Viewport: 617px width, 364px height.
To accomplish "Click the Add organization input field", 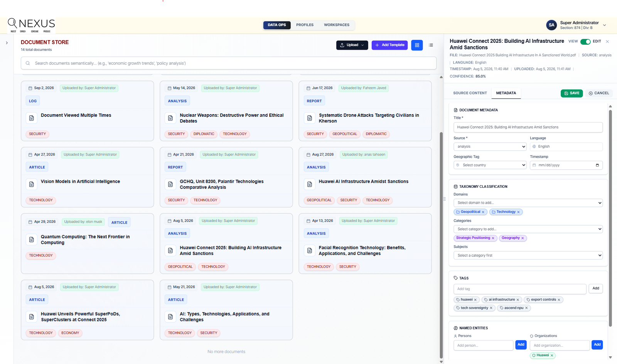I will coord(560,345).
